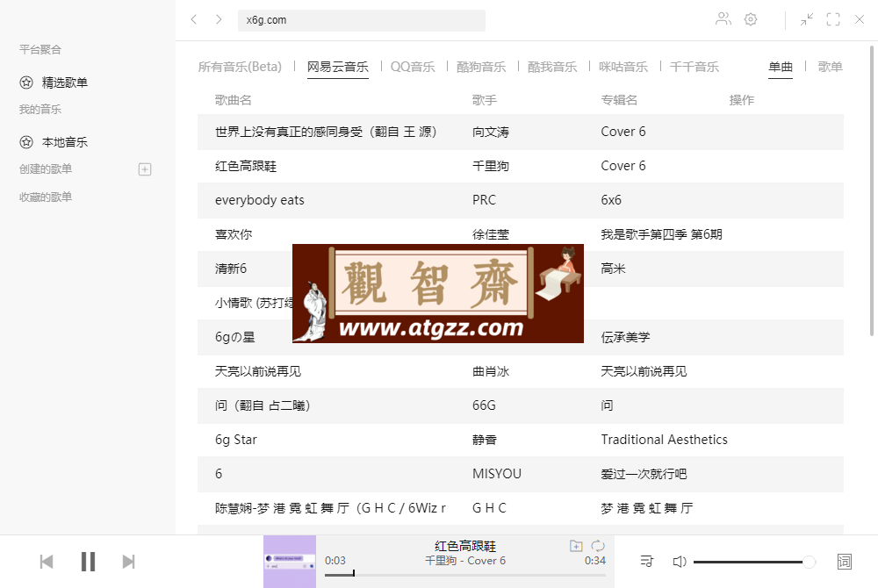The image size is (878, 588).
Task: Click artist 曲肖冰
Action: coord(491,371)
